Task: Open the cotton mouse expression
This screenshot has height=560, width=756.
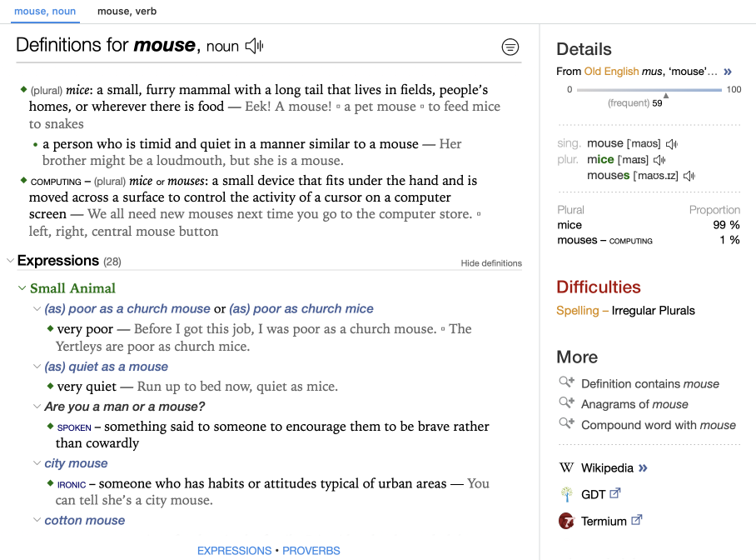Action: point(85,520)
